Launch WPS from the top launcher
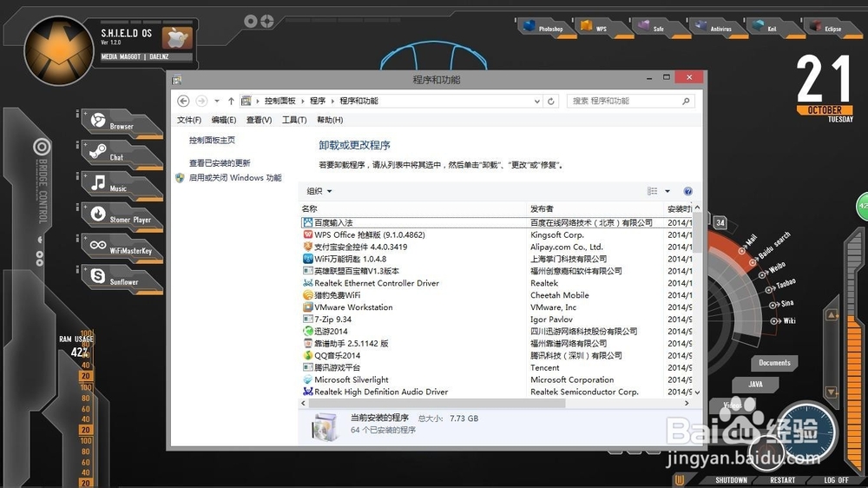868x488 pixels. [x=603, y=28]
